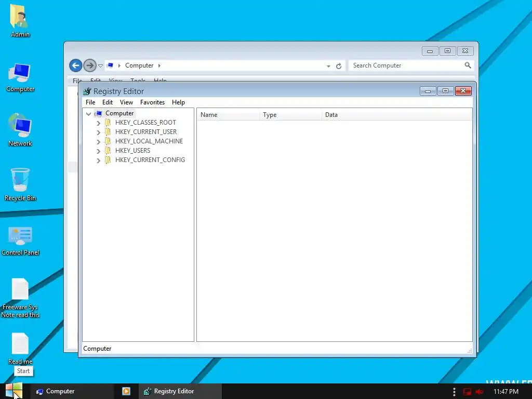Viewport: 532px width, 399px height.
Task: Click the Registry Editor taskbar button
Action: tap(180, 391)
